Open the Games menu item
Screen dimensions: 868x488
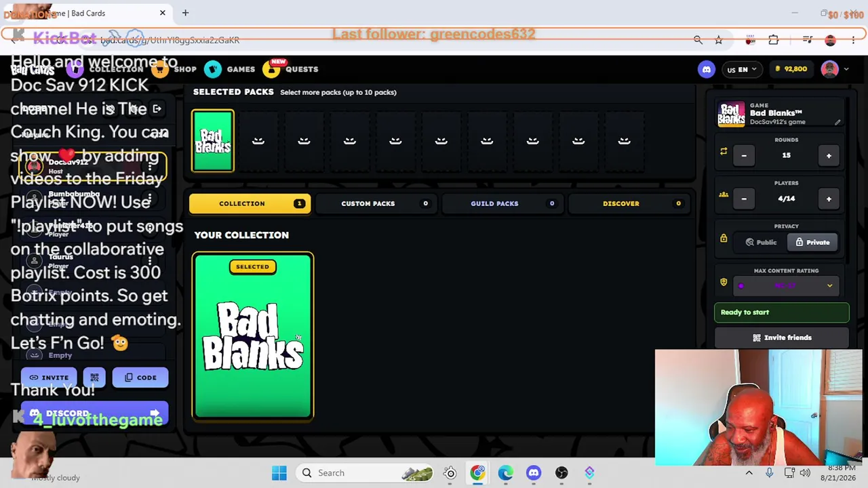coord(241,69)
